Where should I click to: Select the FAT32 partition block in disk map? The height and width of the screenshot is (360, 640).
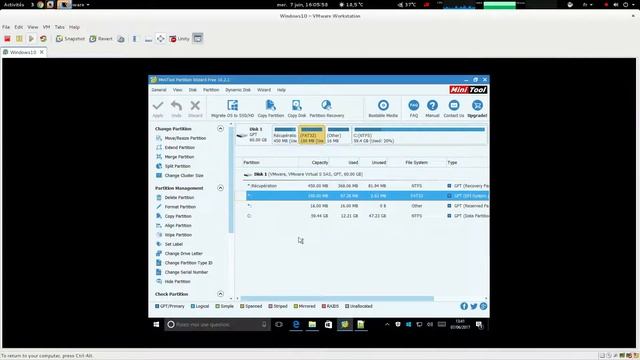pyautogui.click(x=312, y=135)
